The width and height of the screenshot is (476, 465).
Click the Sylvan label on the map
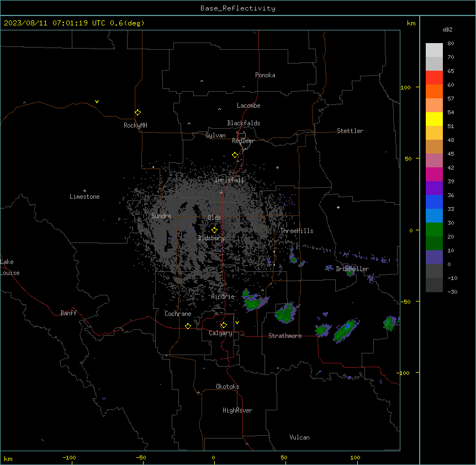[x=215, y=135]
